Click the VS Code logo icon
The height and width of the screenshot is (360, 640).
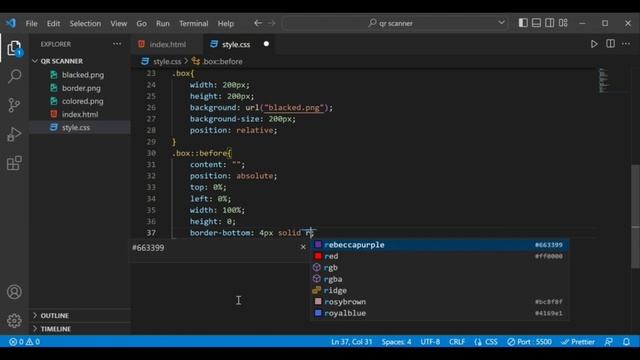pyautogui.click(x=11, y=23)
